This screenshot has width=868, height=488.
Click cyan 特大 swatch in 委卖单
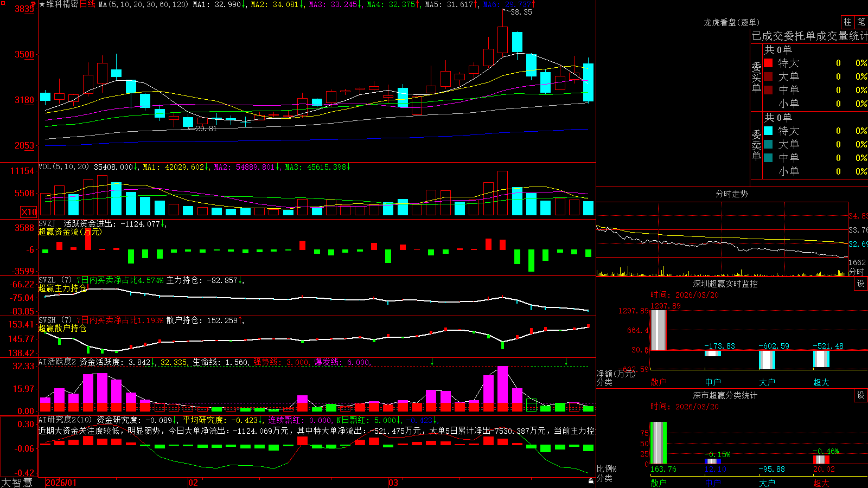(x=768, y=131)
